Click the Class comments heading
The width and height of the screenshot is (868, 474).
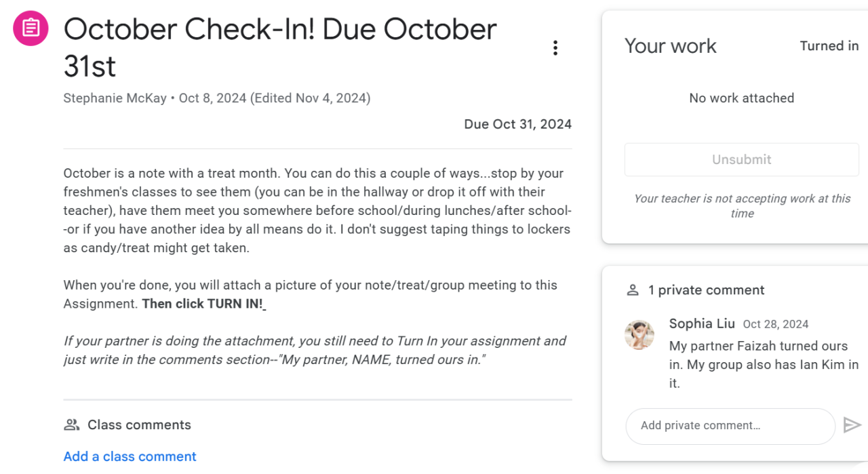pos(139,425)
